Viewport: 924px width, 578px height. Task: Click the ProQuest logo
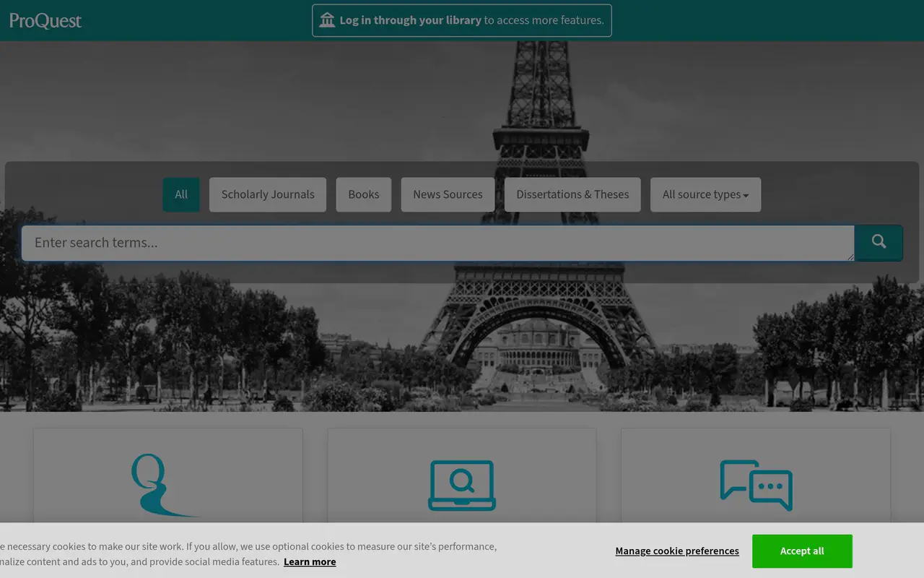pyautogui.click(x=45, y=20)
